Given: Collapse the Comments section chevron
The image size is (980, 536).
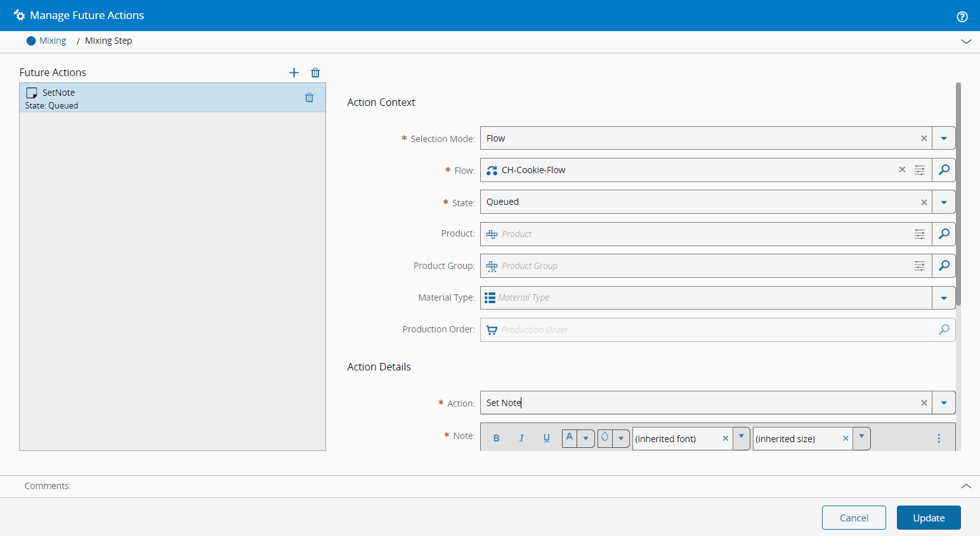Looking at the screenshot, I should (965, 486).
